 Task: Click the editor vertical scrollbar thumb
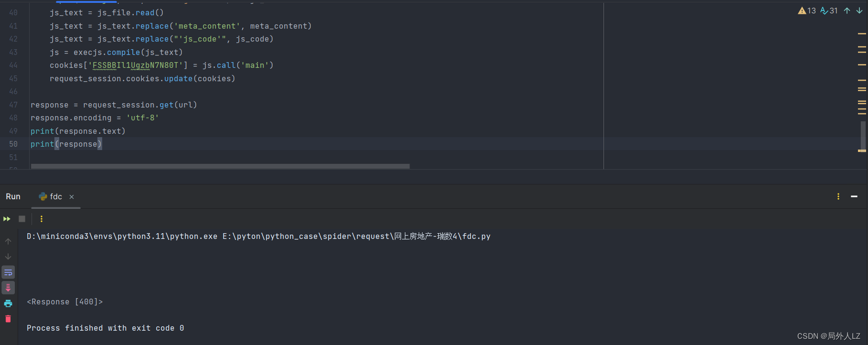click(863, 136)
